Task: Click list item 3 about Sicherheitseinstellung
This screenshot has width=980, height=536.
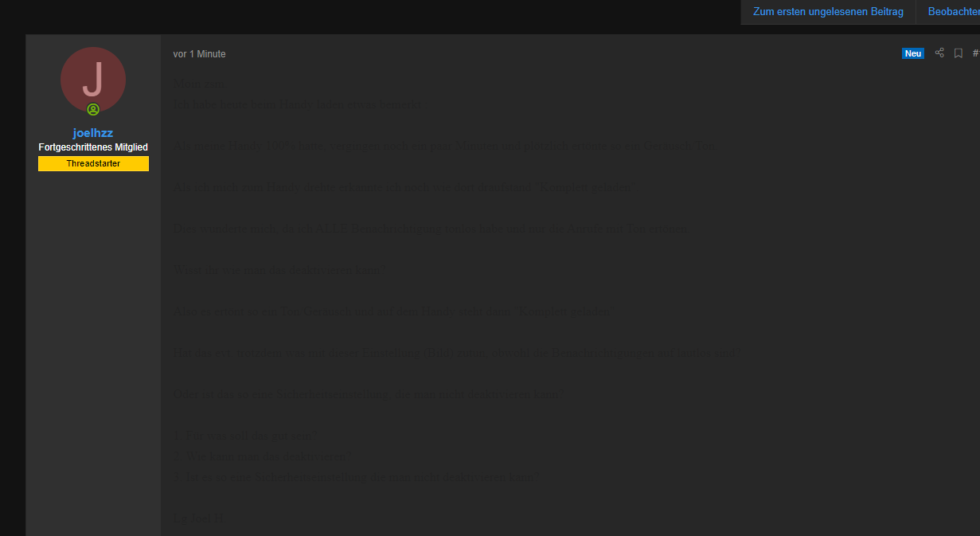Action: pos(357,477)
